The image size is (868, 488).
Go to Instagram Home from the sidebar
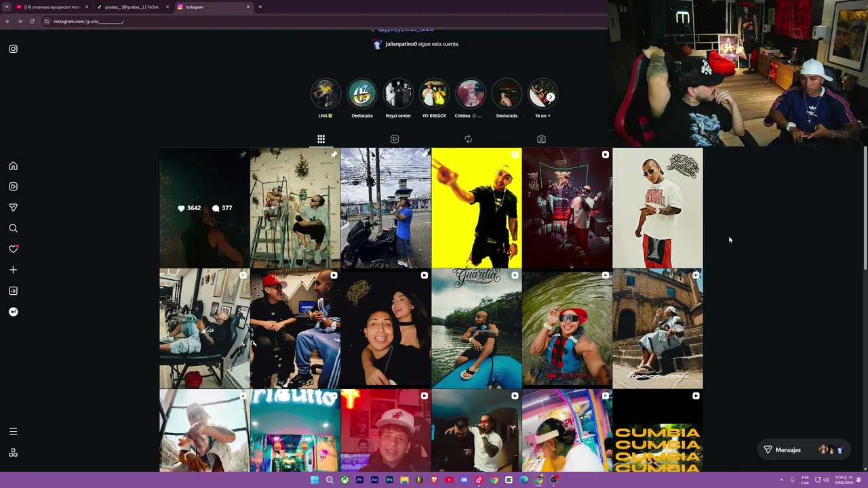(x=13, y=166)
